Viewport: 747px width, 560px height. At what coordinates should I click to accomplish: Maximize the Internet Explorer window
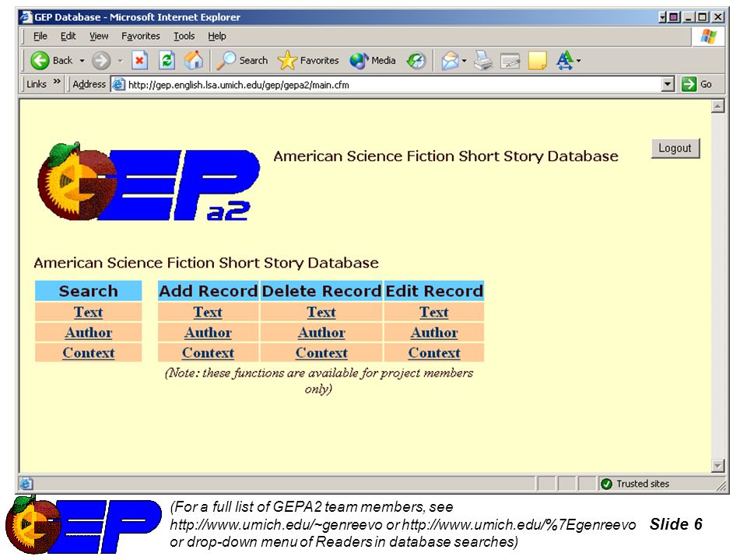tap(702, 18)
